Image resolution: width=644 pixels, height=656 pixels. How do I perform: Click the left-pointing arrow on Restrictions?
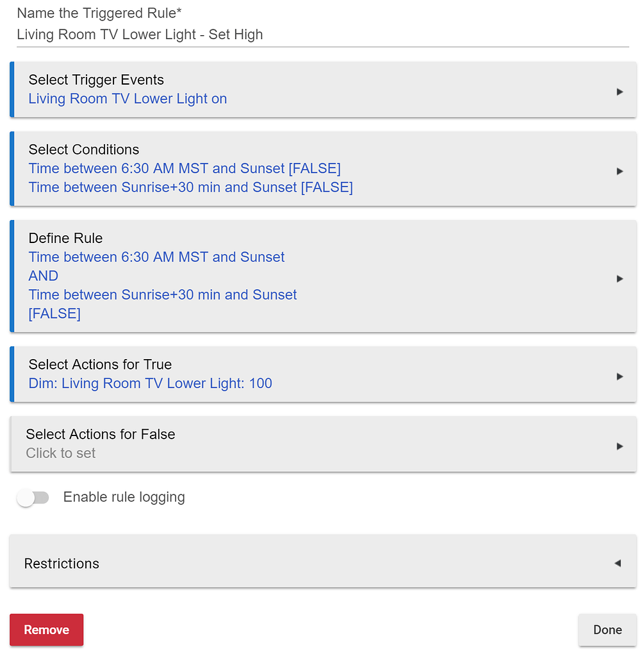(x=618, y=563)
